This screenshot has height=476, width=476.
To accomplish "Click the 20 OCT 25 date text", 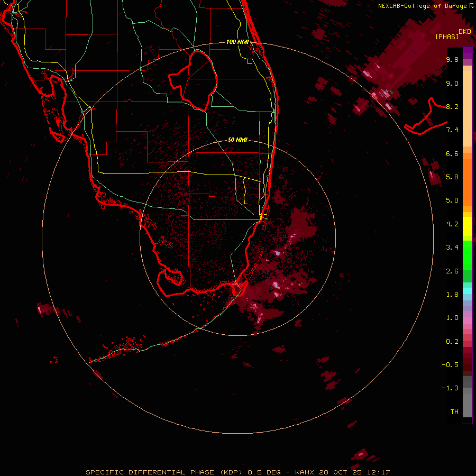I will pos(339,472).
